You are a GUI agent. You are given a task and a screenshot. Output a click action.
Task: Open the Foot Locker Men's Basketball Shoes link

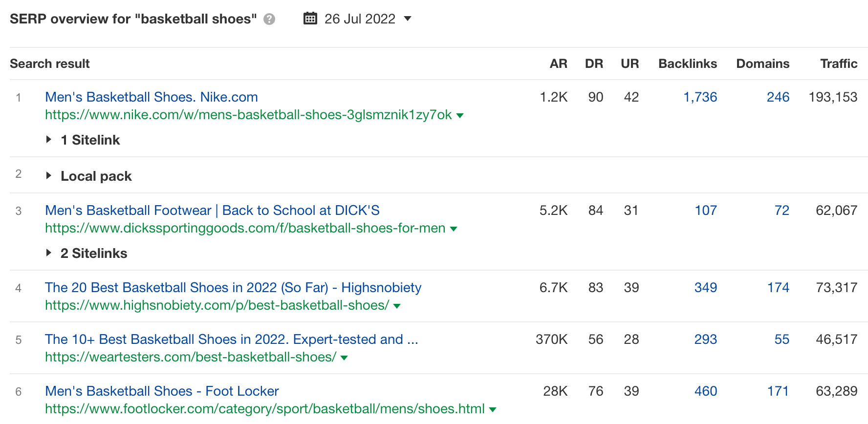click(161, 391)
